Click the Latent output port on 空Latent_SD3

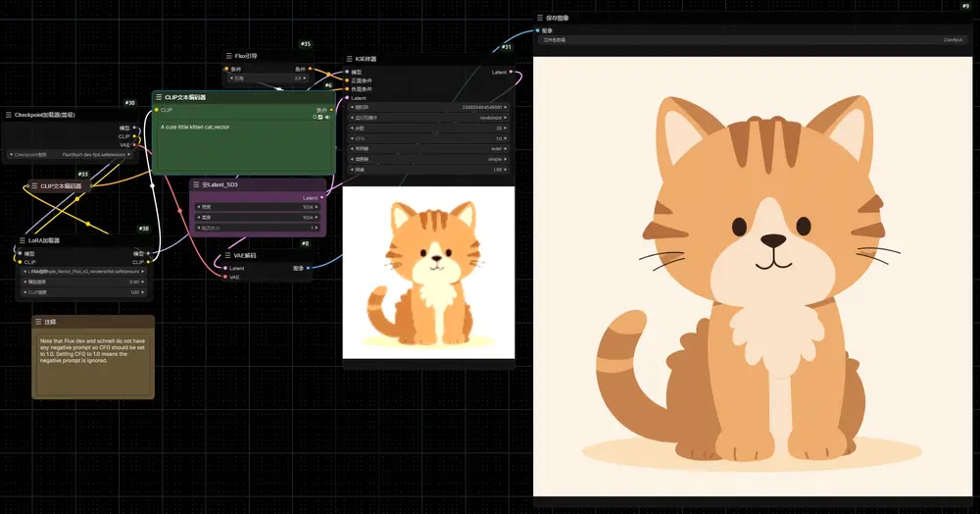322,197
